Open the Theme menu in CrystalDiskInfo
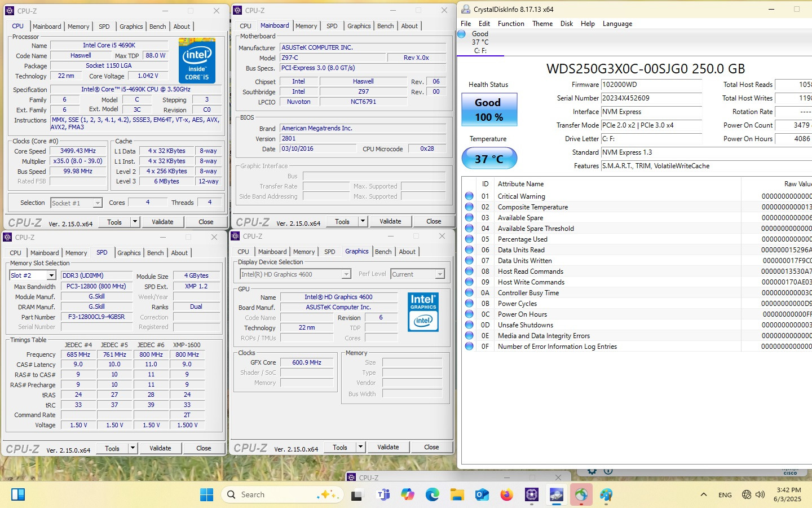The height and width of the screenshot is (508, 812). point(542,24)
